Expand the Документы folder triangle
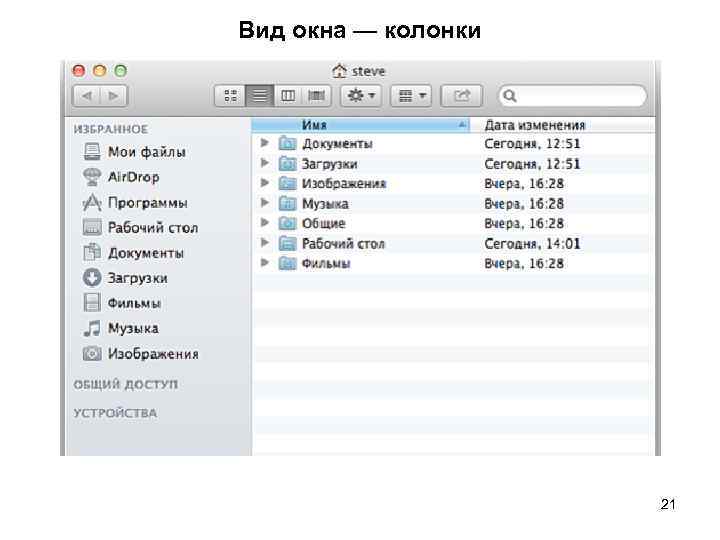Image resolution: width=720 pixels, height=540 pixels. click(264, 143)
